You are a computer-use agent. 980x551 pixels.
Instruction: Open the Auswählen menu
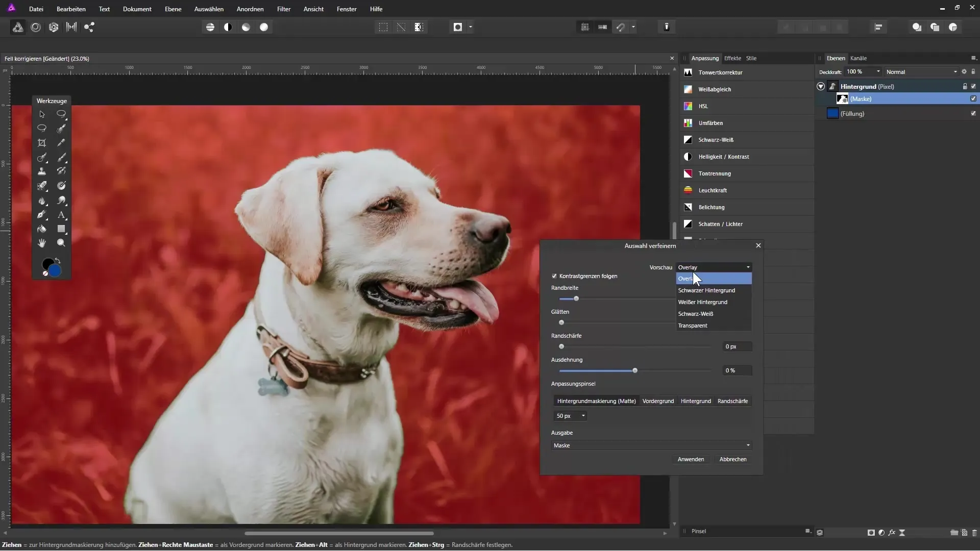[209, 9]
